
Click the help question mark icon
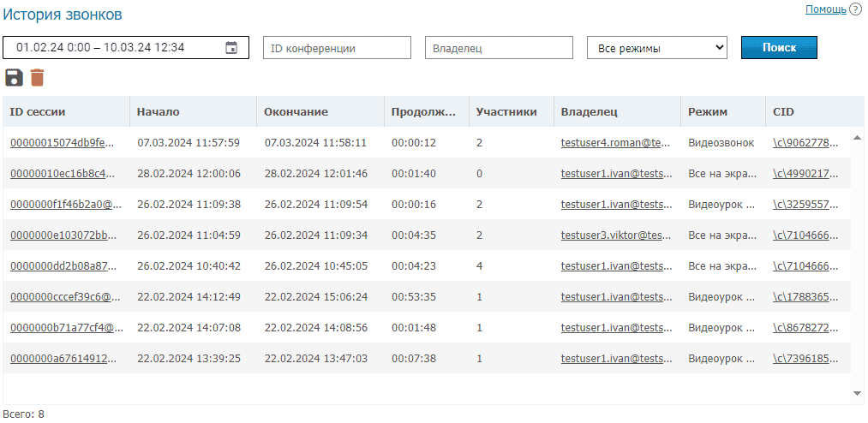coord(855,9)
